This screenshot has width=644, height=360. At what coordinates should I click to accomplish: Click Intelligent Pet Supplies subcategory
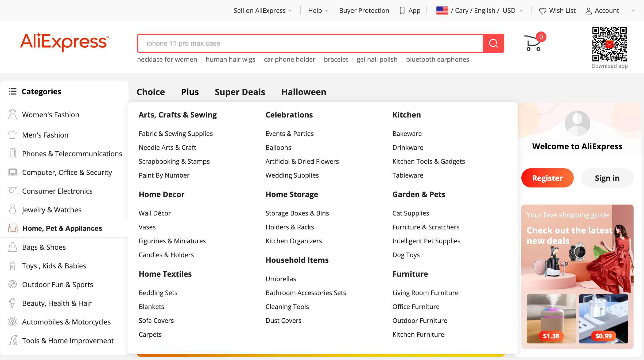point(426,241)
